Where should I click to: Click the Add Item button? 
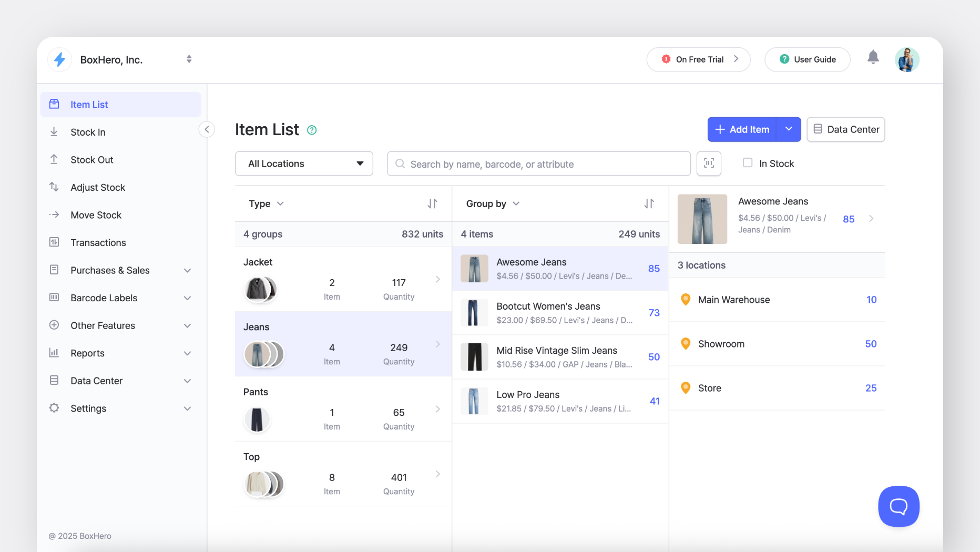tap(742, 129)
